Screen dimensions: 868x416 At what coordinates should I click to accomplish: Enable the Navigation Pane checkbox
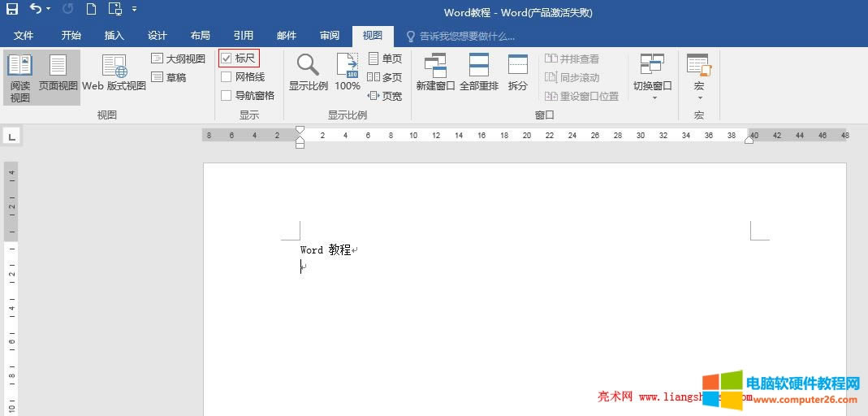pyautogui.click(x=227, y=95)
